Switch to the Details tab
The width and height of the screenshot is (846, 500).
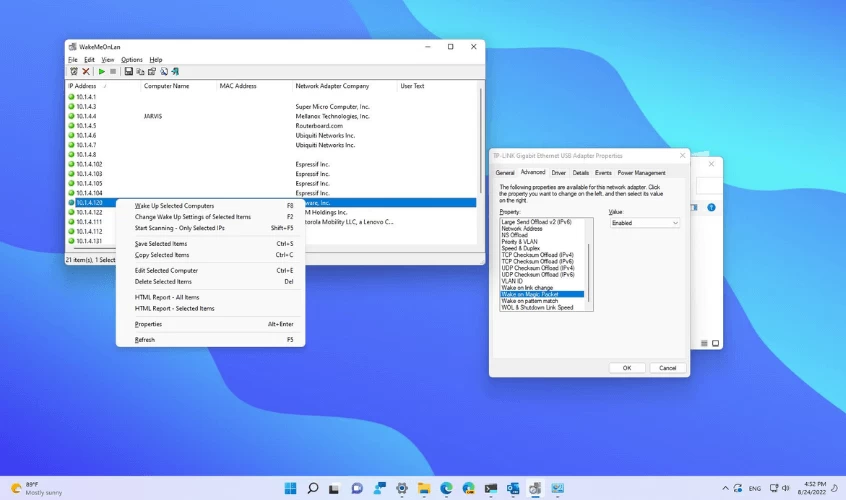581,173
